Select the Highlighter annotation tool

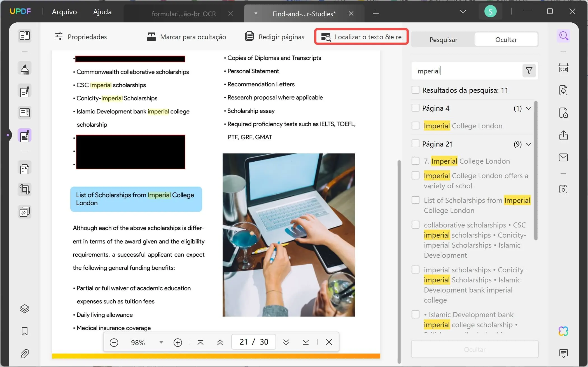pyautogui.click(x=25, y=68)
